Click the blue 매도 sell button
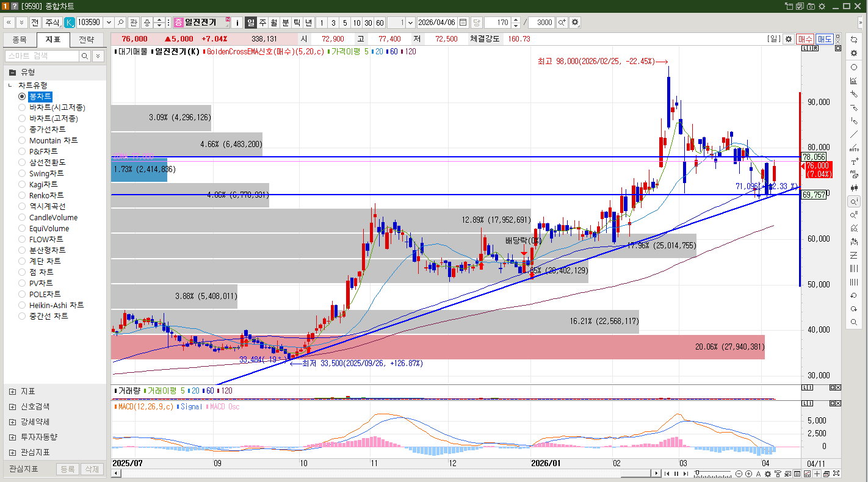Screen dimensions: 868x482 (x=824, y=38)
